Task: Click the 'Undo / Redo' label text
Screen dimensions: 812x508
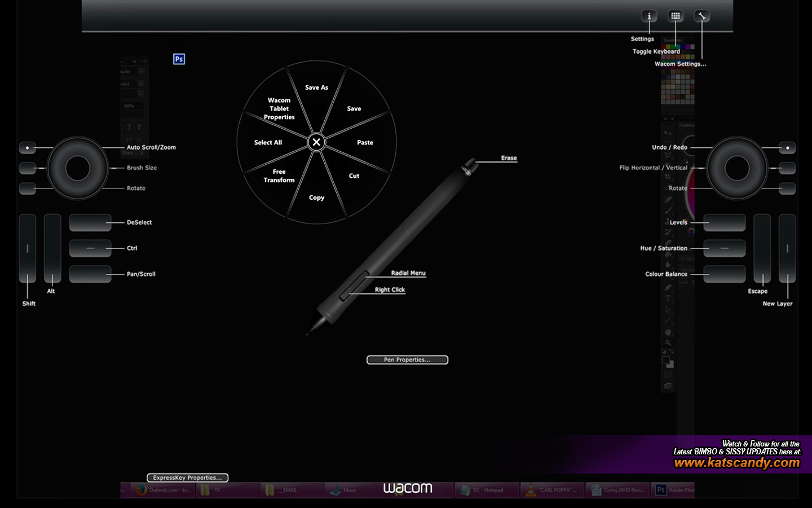Action: click(x=669, y=147)
